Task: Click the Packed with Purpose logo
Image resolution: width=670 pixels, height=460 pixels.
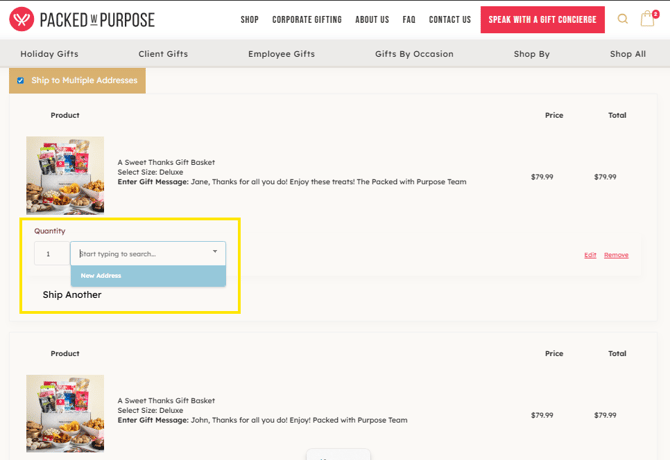Action: [82, 19]
